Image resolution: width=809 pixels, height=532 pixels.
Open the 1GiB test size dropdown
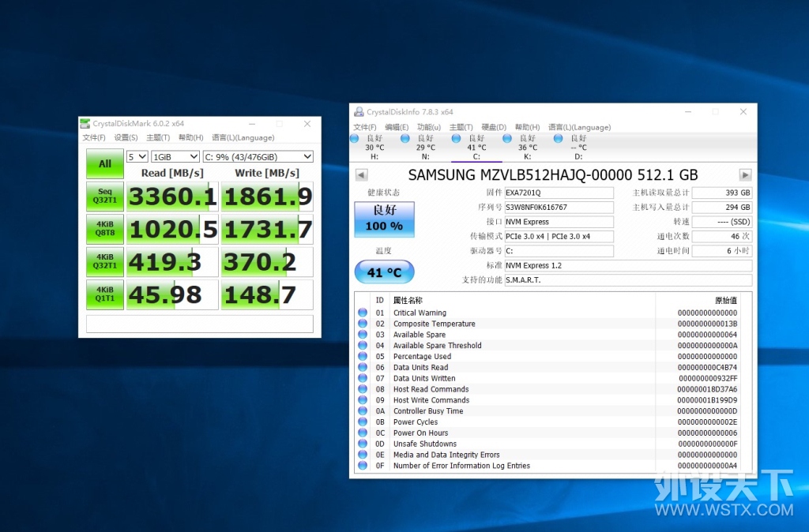click(x=175, y=157)
